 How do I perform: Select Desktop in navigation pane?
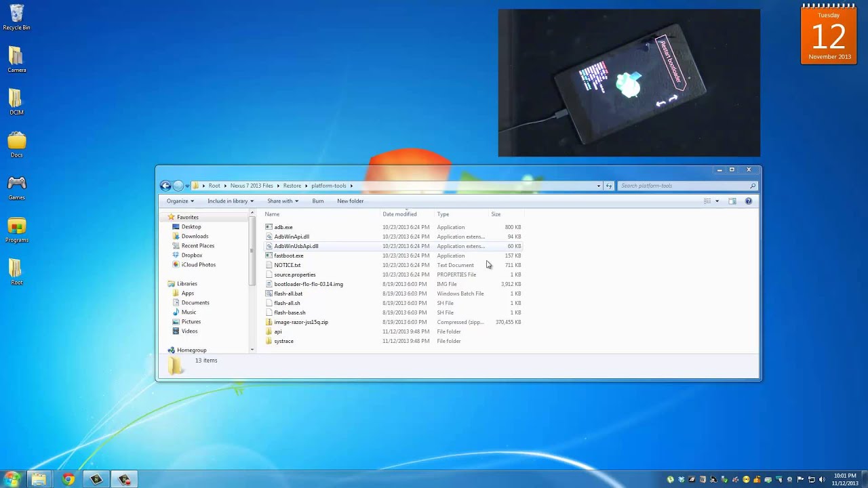(191, 227)
